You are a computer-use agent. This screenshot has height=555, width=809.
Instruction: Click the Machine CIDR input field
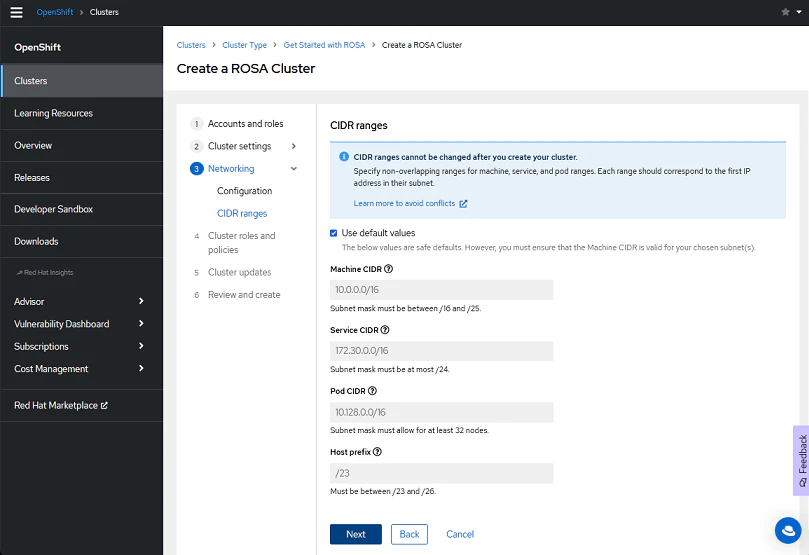pos(441,290)
